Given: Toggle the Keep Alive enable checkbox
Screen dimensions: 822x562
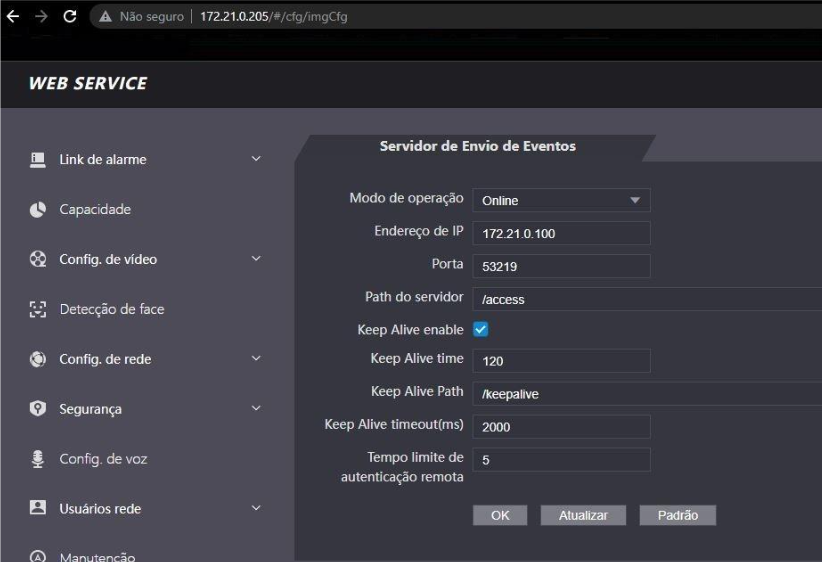Looking at the screenshot, I should coord(480,329).
